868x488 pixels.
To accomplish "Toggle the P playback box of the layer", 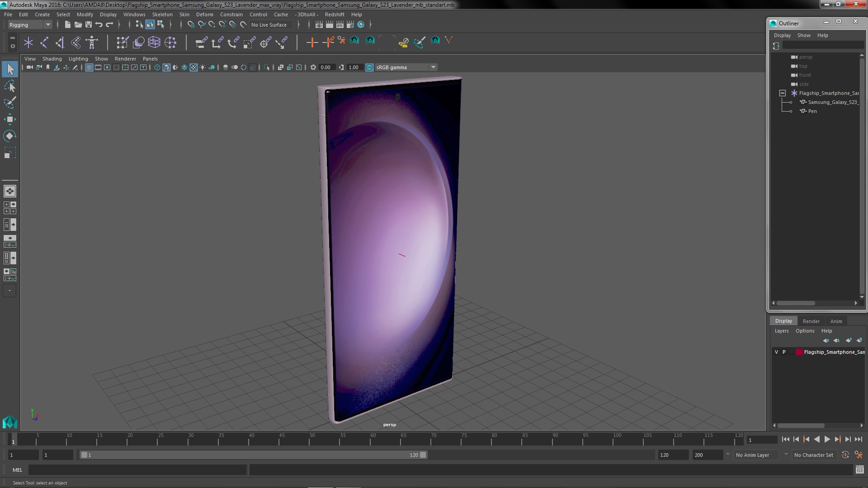I will click(784, 352).
